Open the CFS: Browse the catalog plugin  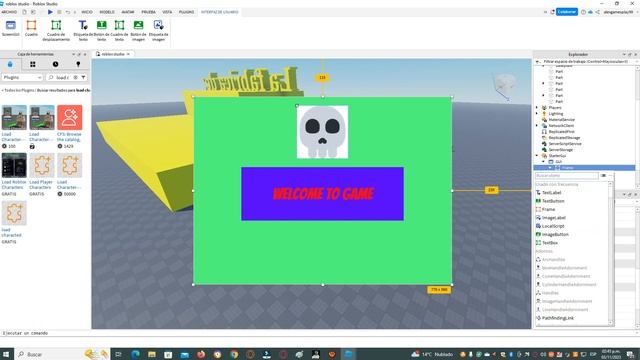click(69, 117)
